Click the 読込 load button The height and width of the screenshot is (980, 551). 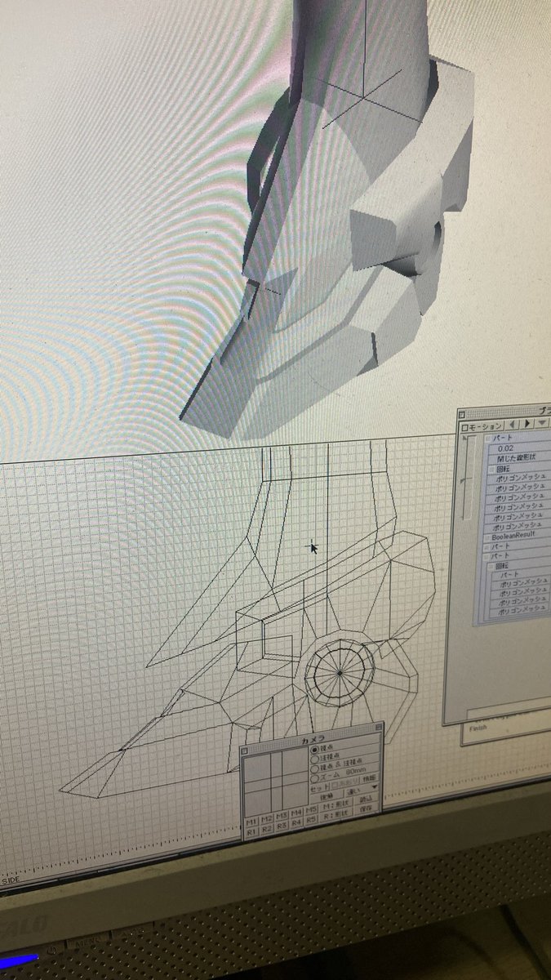click(x=366, y=800)
